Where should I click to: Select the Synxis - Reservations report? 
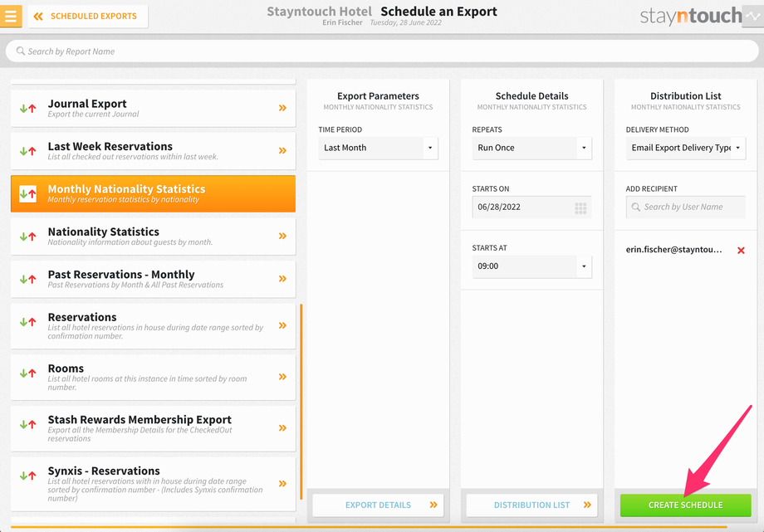pos(153,484)
